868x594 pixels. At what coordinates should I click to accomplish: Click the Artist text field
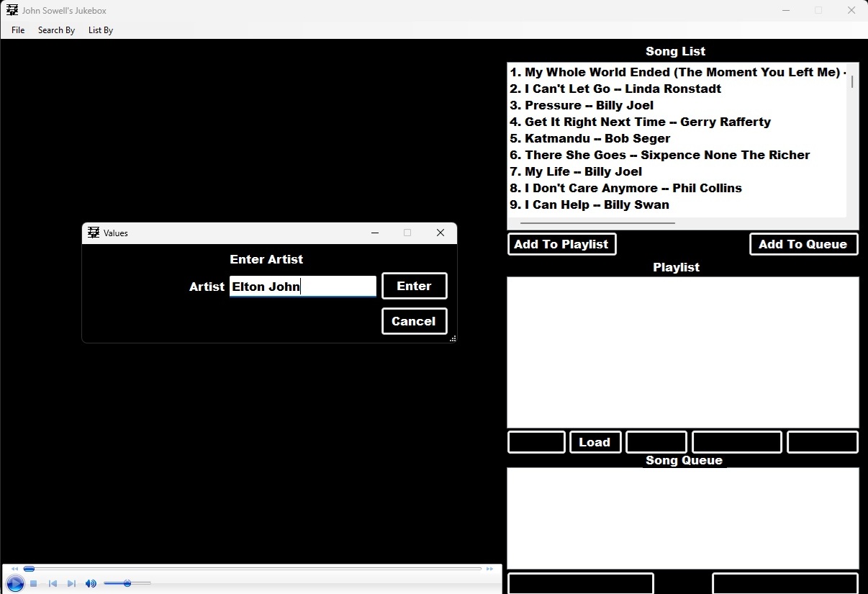(x=302, y=287)
